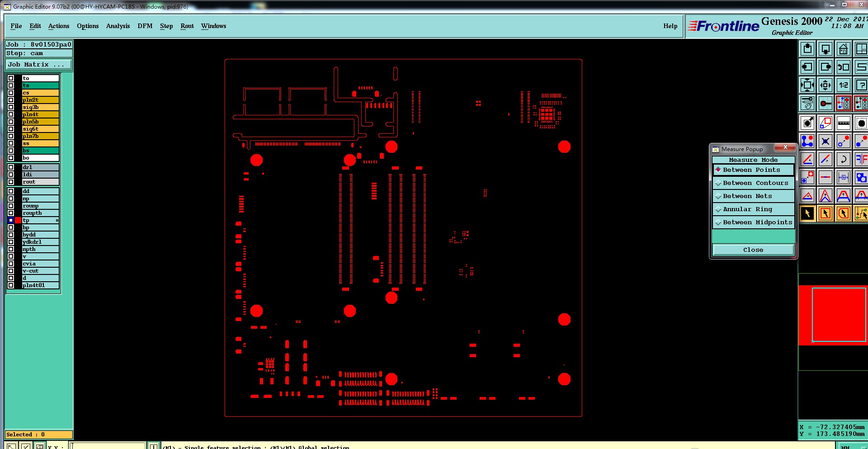The image size is (868, 449).
Task: Open the Rout menu
Action: (x=187, y=26)
